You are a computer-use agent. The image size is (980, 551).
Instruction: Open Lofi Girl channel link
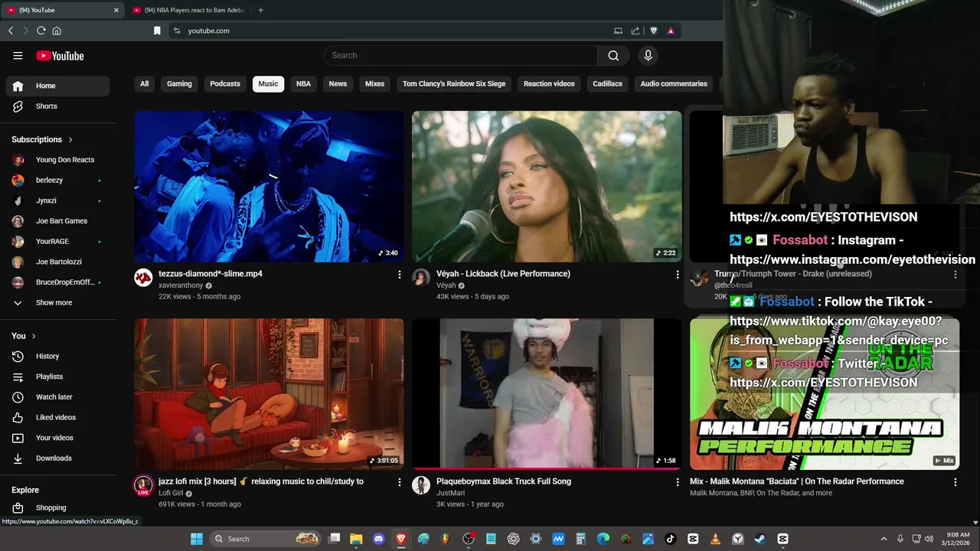(171, 494)
